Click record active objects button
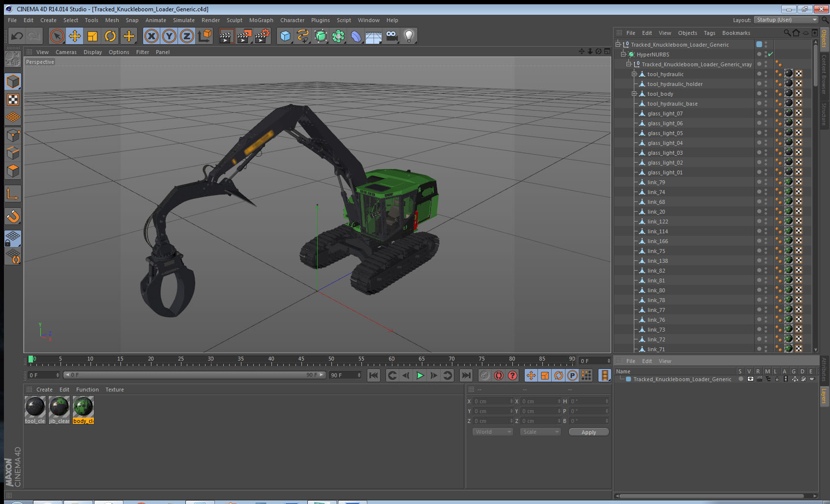The width and height of the screenshot is (830, 504). click(x=485, y=376)
